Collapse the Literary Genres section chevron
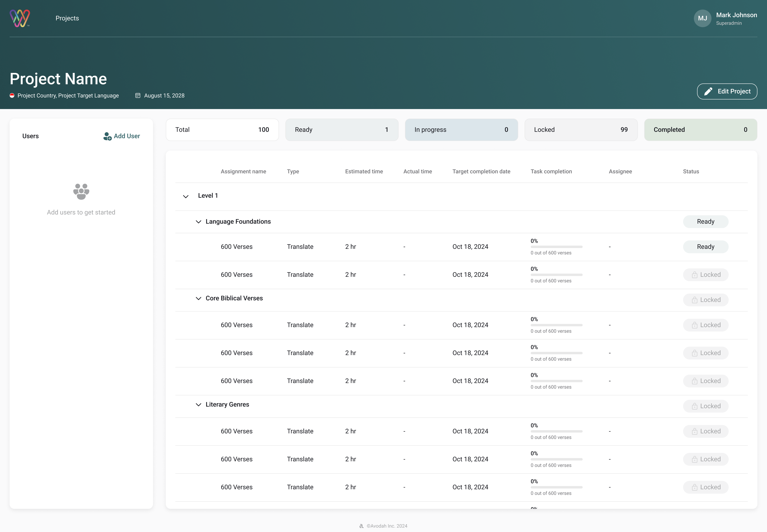The width and height of the screenshot is (767, 532). pos(198,405)
